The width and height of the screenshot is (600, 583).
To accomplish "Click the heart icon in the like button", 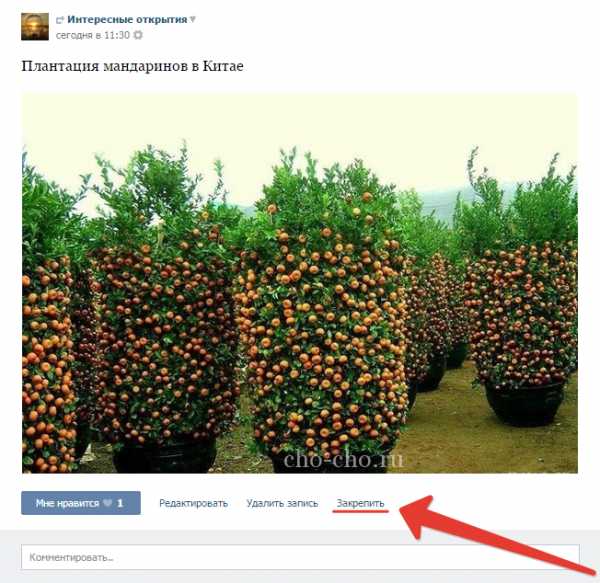I will click(108, 503).
